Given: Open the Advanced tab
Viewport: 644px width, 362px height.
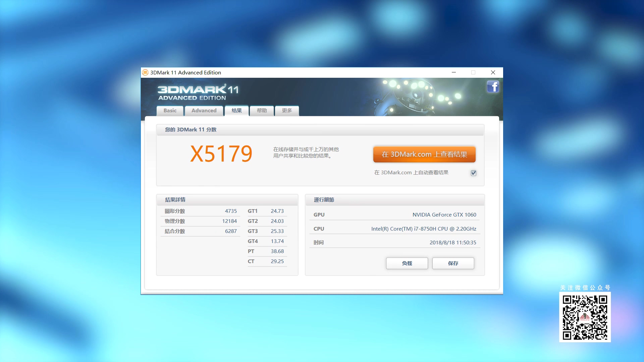Looking at the screenshot, I should click(x=204, y=111).
